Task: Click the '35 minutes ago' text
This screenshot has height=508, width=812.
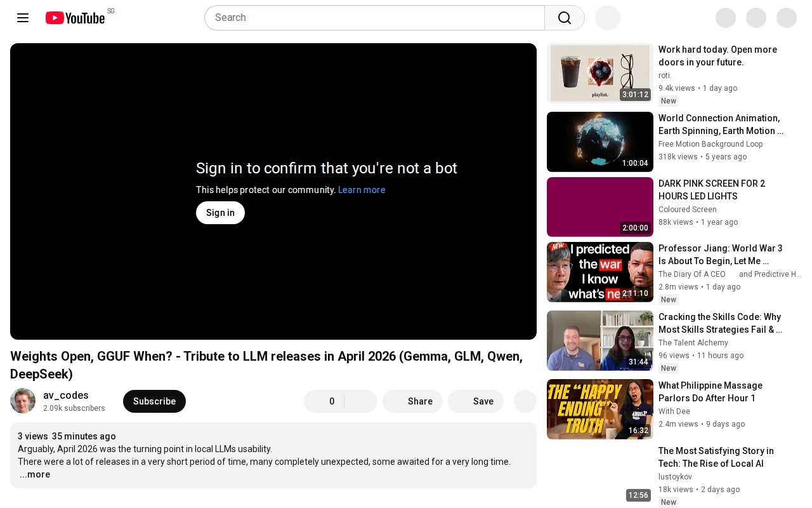Action: coord(84,436)
